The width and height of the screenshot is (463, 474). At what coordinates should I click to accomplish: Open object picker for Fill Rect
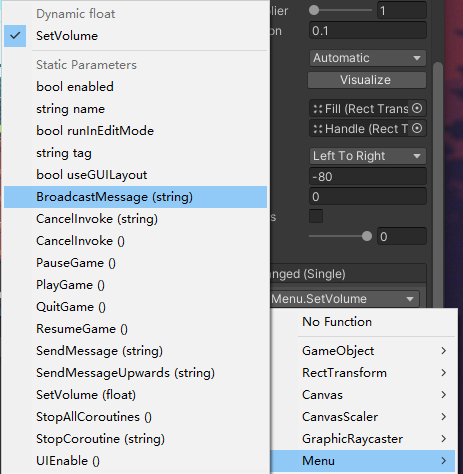pyautogui.click(x=417, y=108)
